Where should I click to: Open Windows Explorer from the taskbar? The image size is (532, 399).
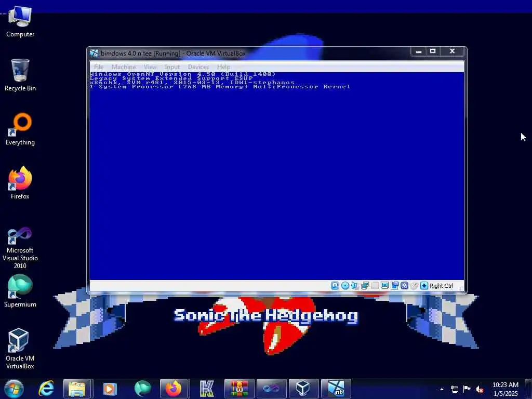click(x=77, y=389)
